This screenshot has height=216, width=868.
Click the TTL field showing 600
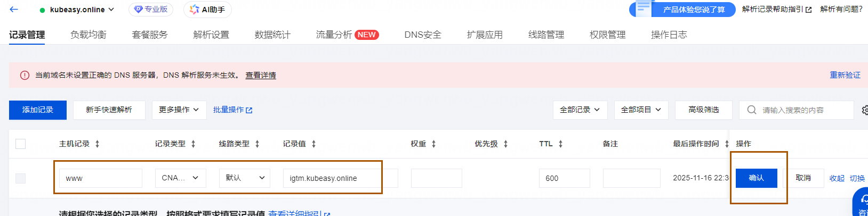[565, 178]
